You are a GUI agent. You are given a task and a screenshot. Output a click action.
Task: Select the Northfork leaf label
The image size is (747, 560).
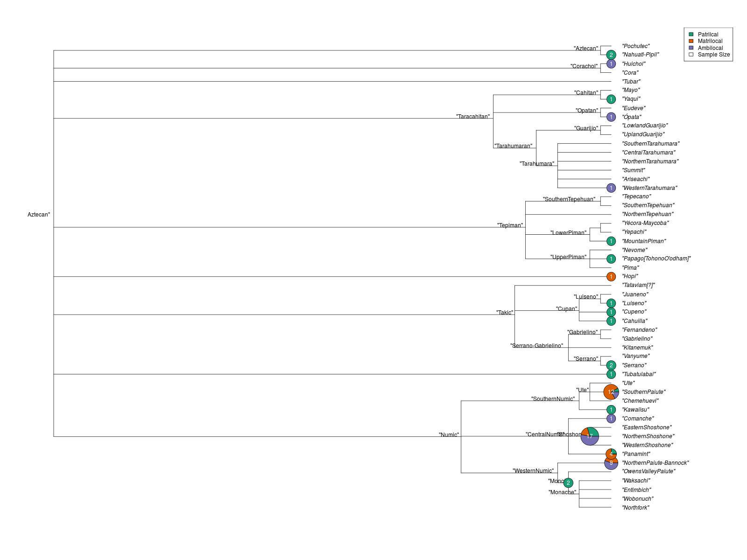635,508
